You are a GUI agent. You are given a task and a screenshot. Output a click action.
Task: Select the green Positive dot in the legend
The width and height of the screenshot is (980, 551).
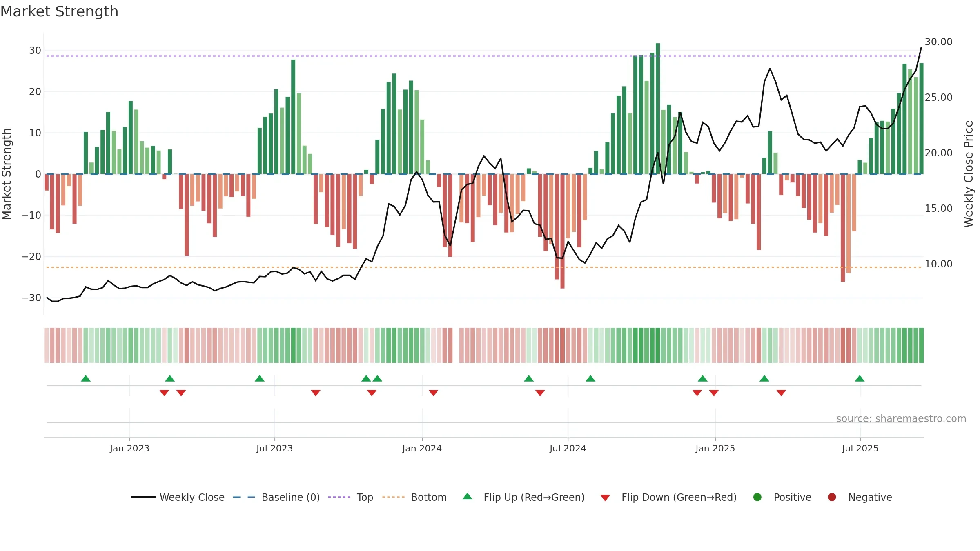(x=757, y=497)
